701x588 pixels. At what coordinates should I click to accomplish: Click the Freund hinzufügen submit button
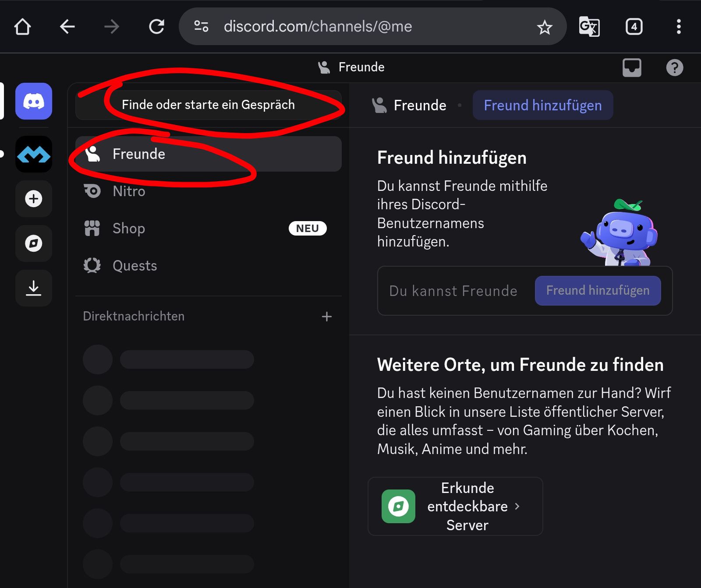(x=598, y=291)
